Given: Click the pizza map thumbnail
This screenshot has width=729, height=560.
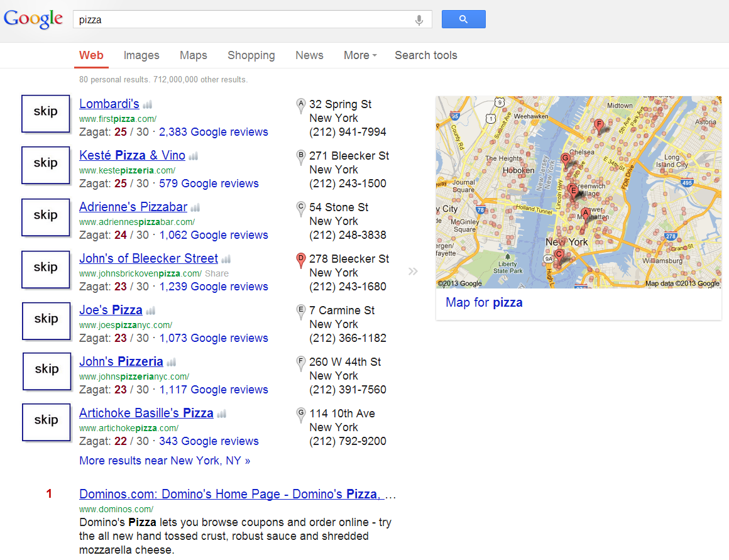Looking at the screenshot, I should 578,192.
